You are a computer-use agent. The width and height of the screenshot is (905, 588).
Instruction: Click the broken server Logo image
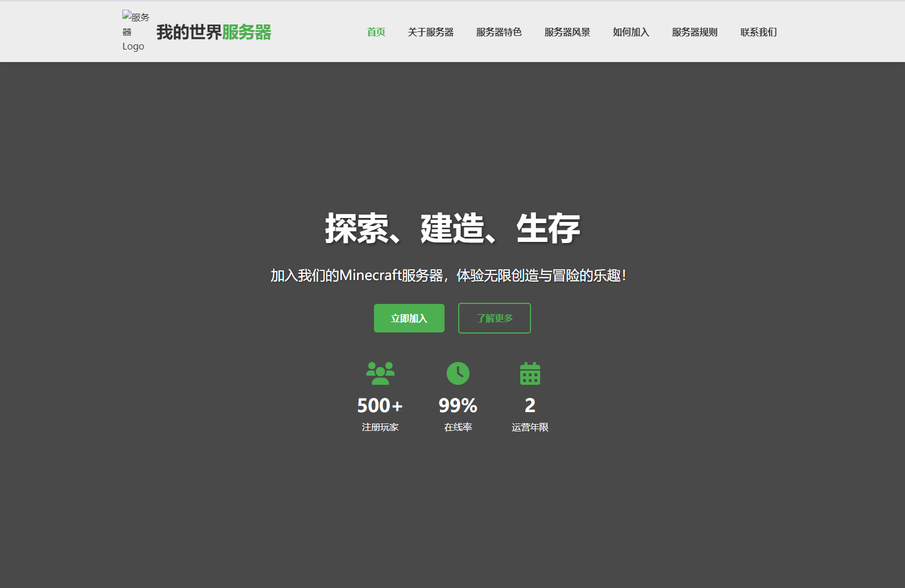pyautogui.click(x=136, y=31)
